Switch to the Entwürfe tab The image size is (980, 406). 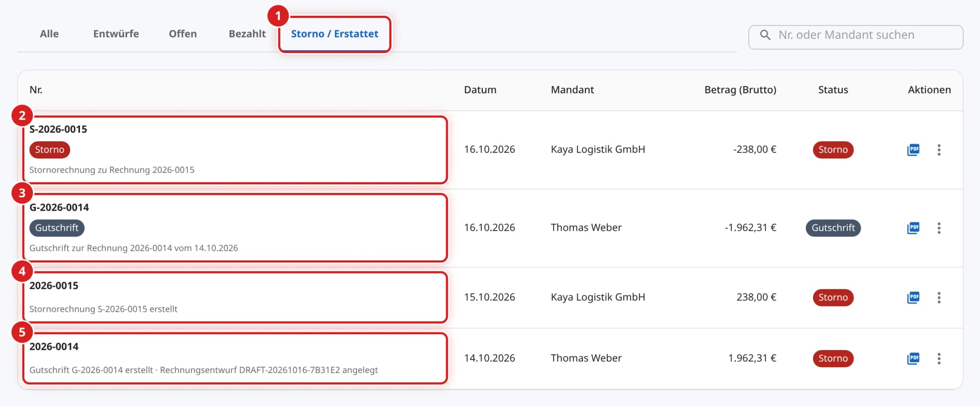[x=116, y=34]
